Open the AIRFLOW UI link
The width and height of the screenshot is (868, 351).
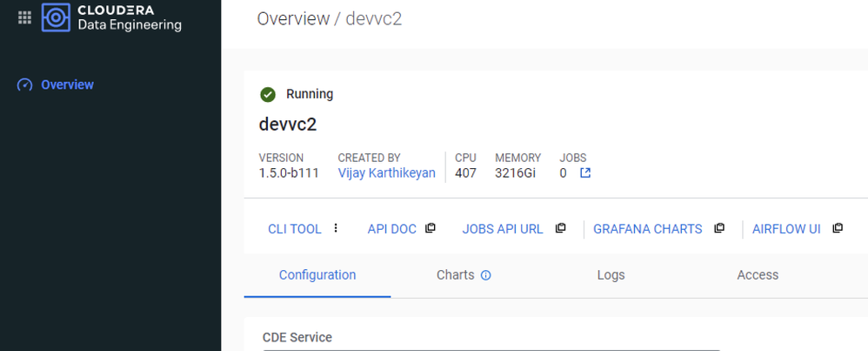click(786, 228)
